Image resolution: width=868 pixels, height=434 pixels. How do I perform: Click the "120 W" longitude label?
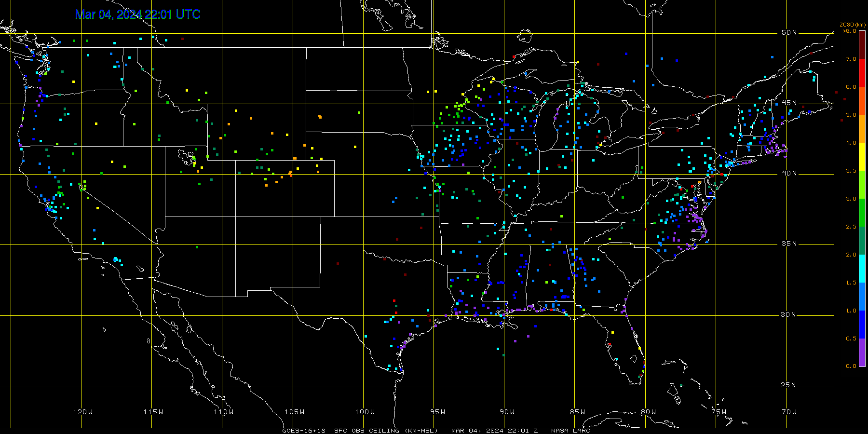[83, 412]
